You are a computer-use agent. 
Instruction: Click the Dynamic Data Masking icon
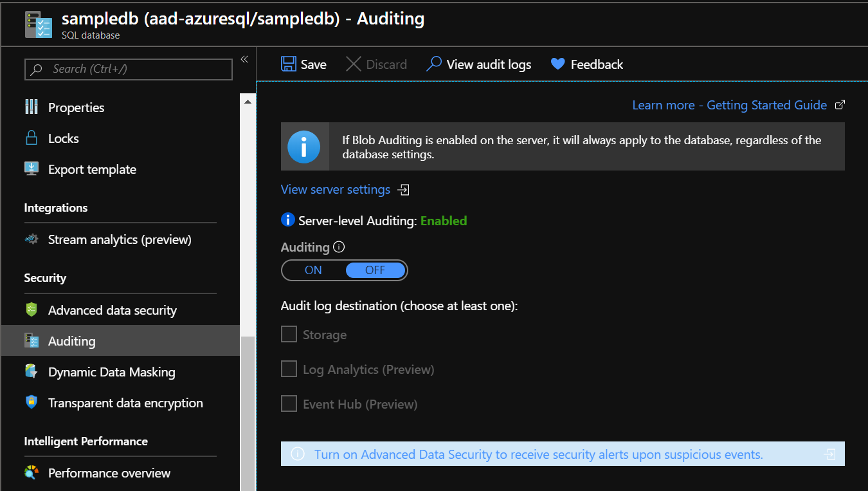tap(32, 371)
